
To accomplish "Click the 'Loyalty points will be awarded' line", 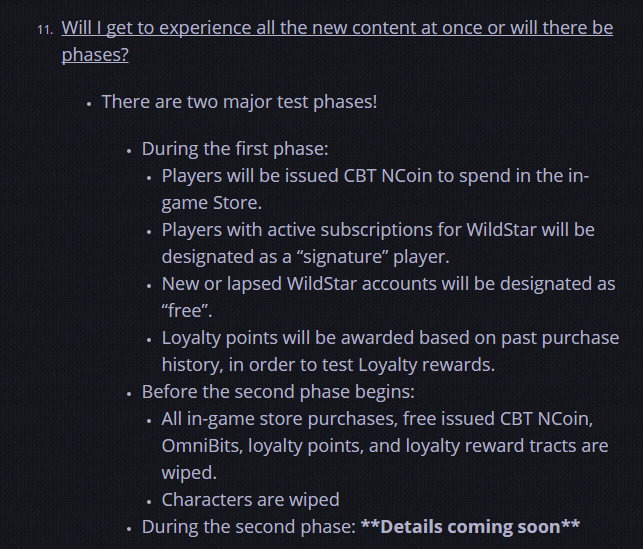I will [390, 338].
